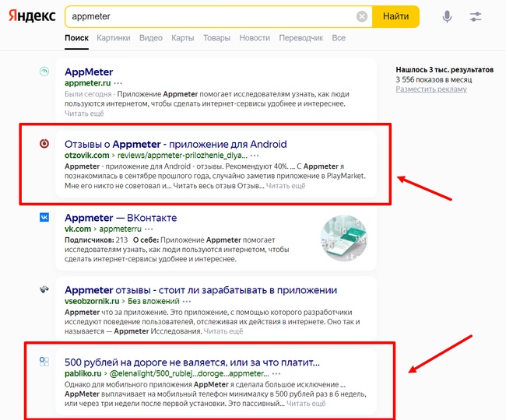This screenshot has height=420, width=506.
Task: Switch to the Картинки tab
Action: point(114,38)
